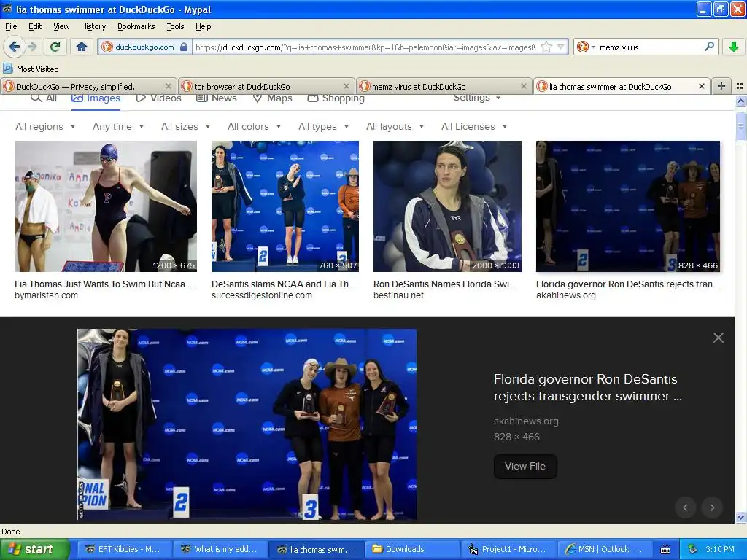
Task: Expand the All regions filter
Action: click(45, 126)
